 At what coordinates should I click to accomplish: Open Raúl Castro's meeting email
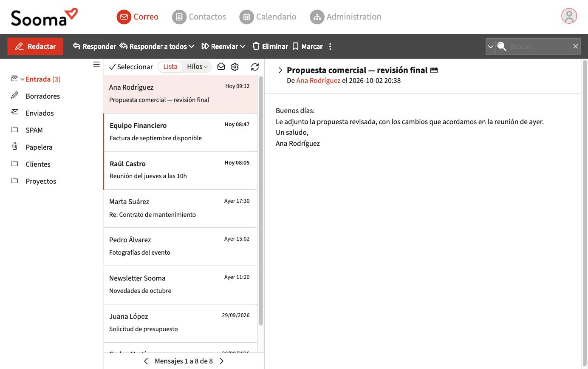pyautogui.click(x=181, y=170)
